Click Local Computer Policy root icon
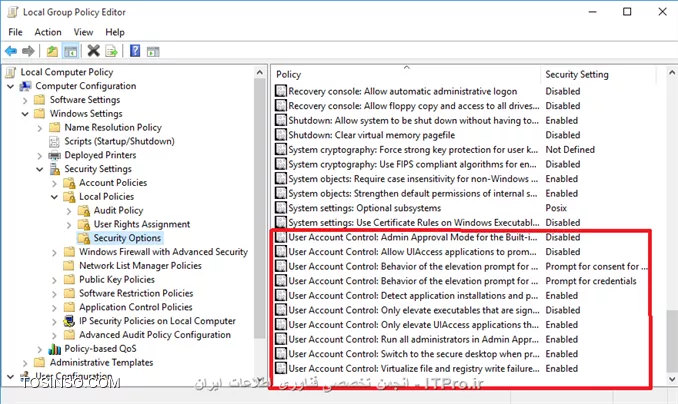Image resolution: width=678 pixels, height=404 pixels. [x=11, y=72]
